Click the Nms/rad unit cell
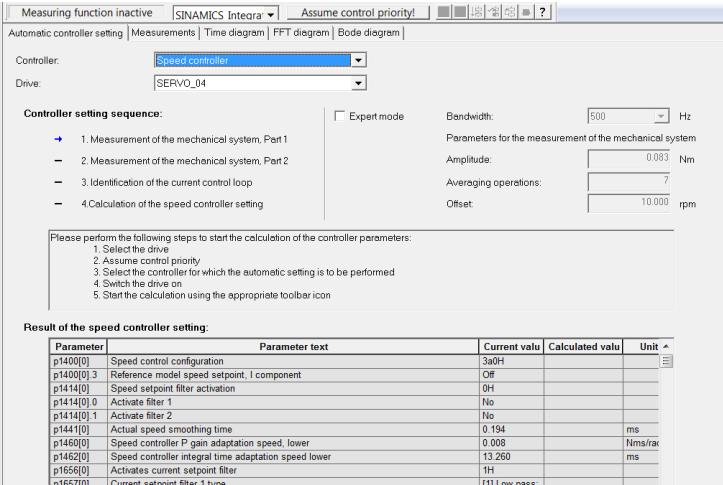The height and width of the screenshot is (485, 723). [x=641, y=443]
